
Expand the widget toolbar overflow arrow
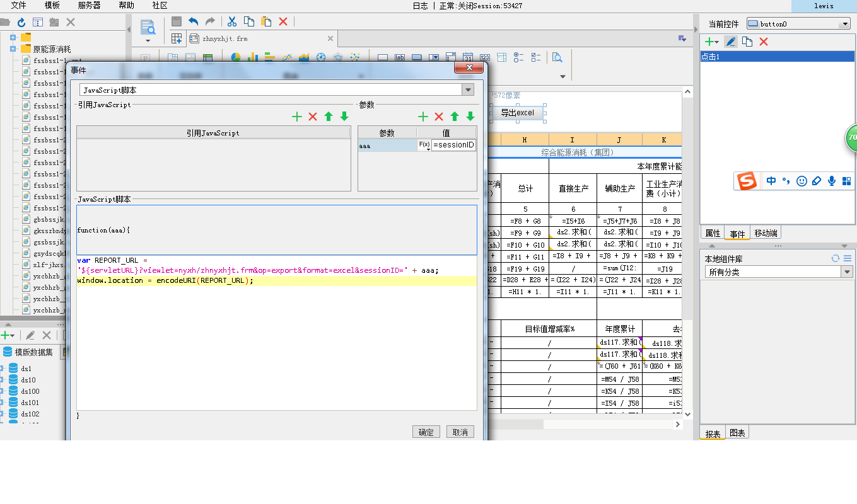pos(563,77)
